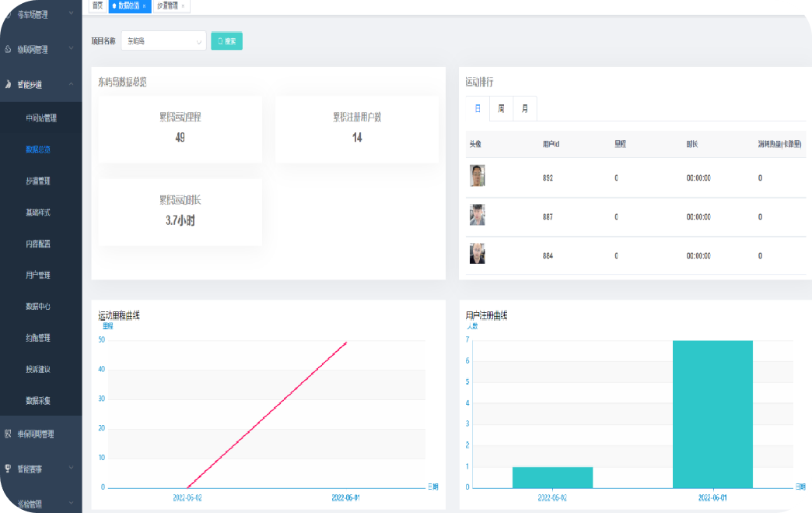Click the 智能赛事 trophy icon
812x513 pixels.
click(8, 469)
